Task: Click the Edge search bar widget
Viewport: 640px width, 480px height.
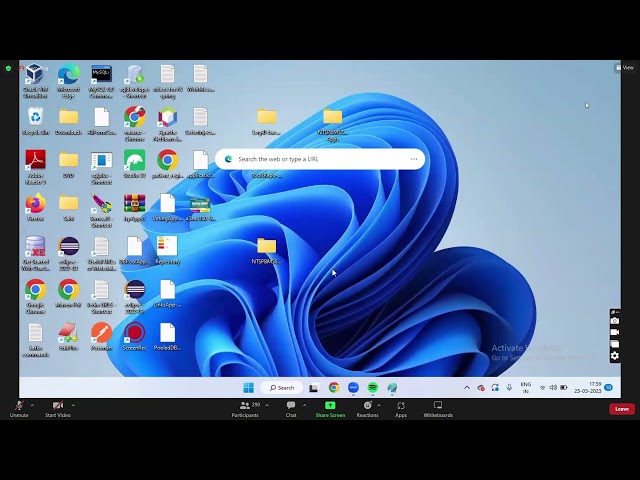Action: (320, 159)
